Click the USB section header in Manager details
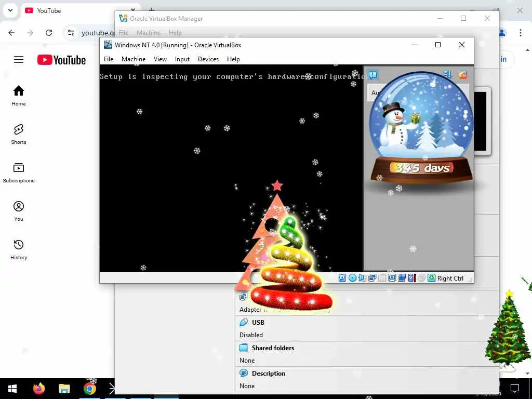The width and height of the screenshot is (532, 399). 258,322
